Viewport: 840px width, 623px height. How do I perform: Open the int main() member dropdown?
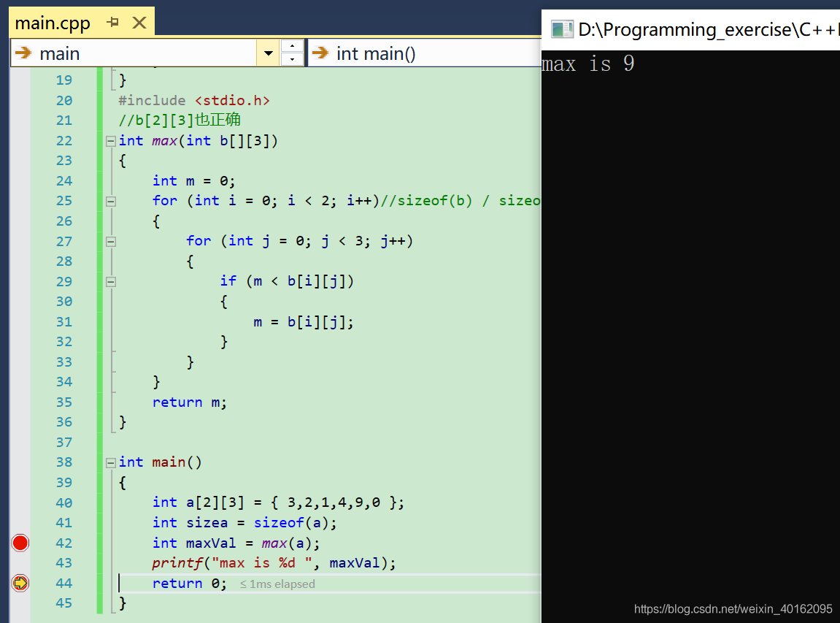coord(424,53)
